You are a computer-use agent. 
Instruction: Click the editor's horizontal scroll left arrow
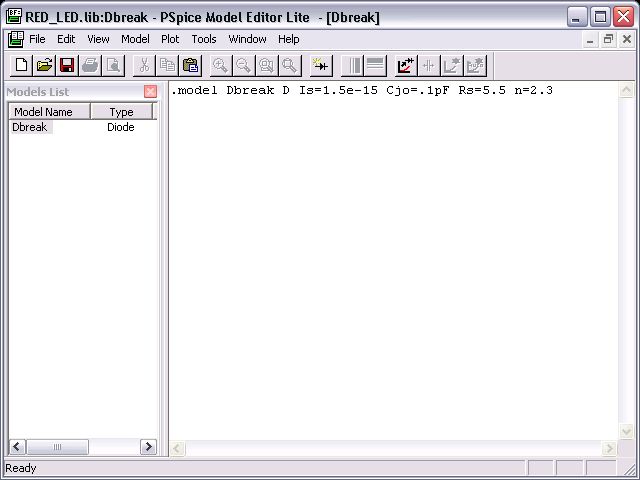[x=177, y=449]
